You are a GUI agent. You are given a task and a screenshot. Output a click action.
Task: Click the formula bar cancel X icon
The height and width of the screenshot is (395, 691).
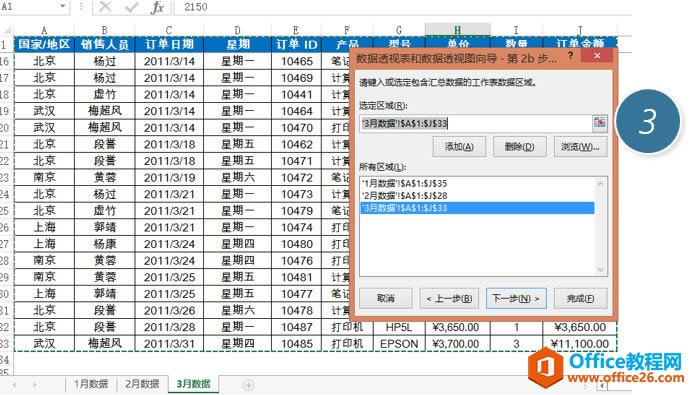point(105,7)
